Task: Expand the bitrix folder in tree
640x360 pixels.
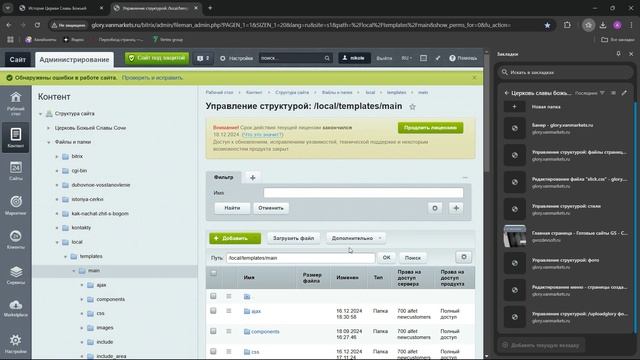Action: coord(57,157)
